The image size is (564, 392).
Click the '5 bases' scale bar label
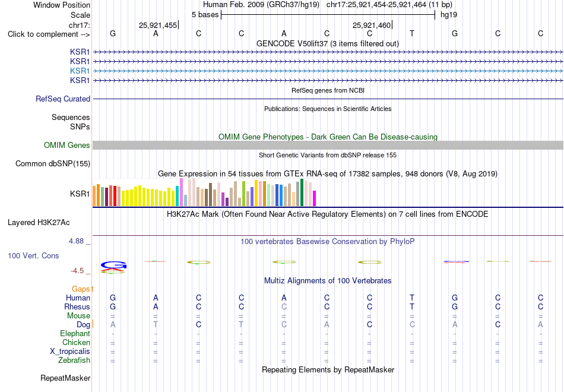pyautogui.click(x=205, y=15)
